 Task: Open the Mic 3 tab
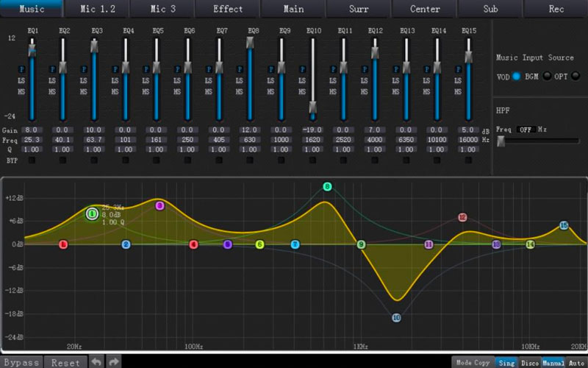(x=162, y=9)
